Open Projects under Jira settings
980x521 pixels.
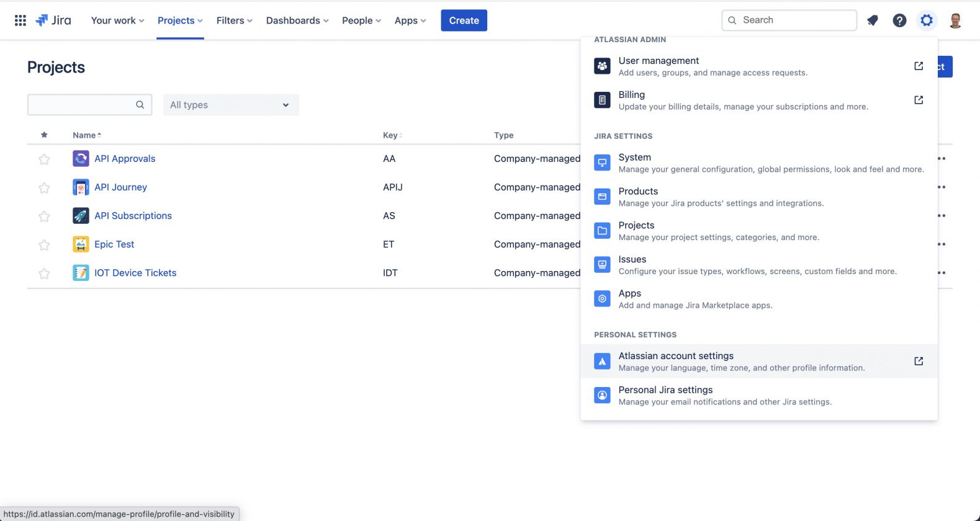click(759, 231)
